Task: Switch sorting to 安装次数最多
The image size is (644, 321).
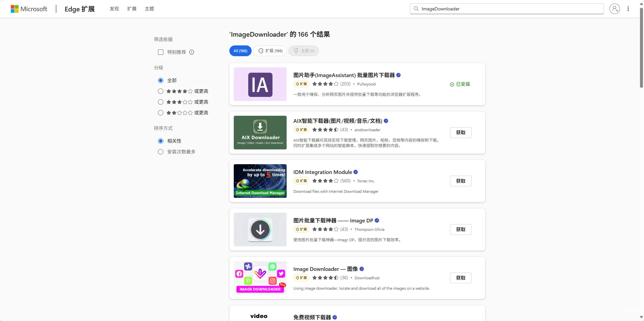Action: tap(161, 152)
